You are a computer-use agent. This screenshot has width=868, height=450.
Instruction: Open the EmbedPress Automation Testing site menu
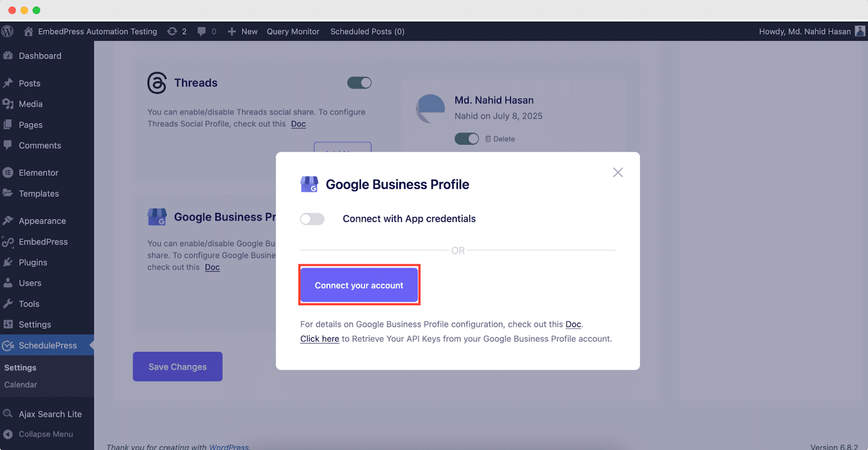91,31
